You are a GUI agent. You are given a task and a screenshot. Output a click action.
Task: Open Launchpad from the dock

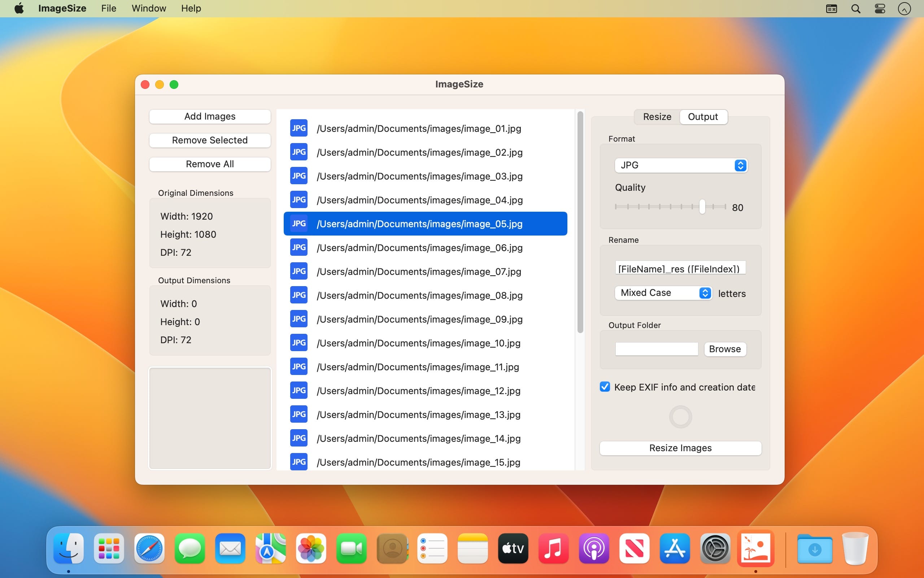109,548
